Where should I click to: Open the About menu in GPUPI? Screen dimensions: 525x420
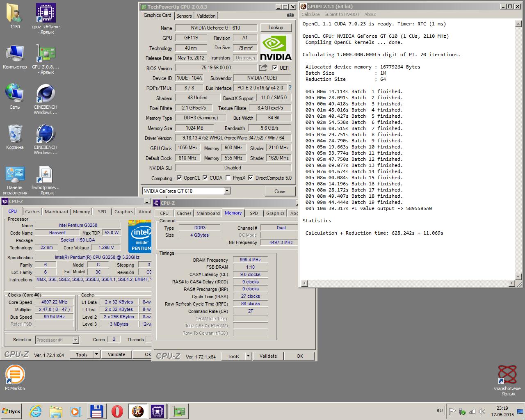point(370,14)
